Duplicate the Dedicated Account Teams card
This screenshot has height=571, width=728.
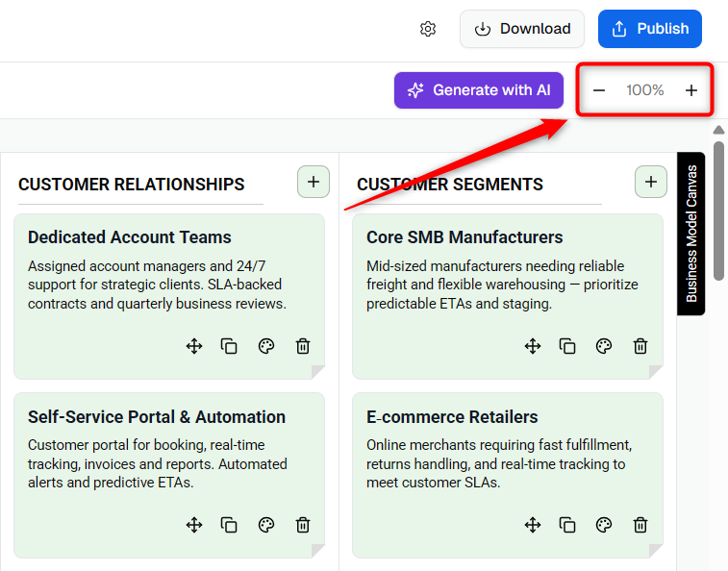pos(229,346)
